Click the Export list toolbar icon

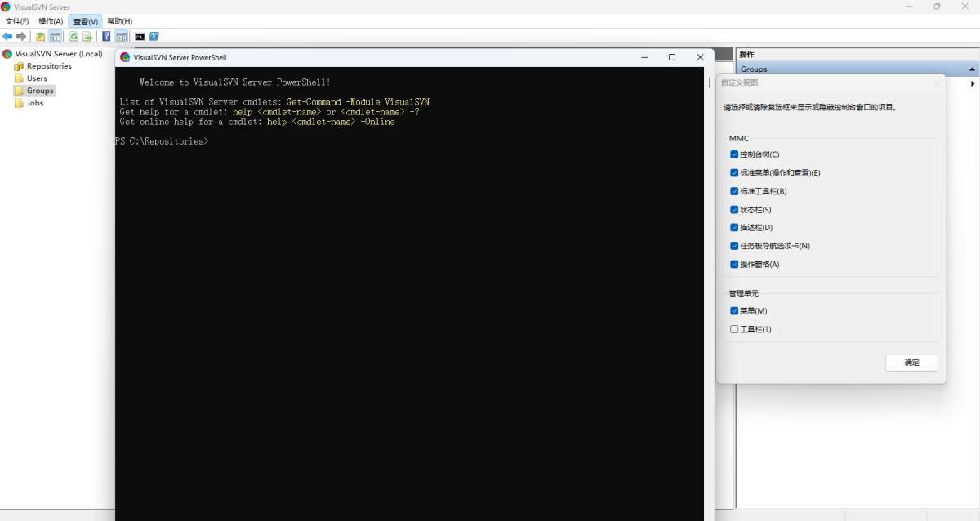[87, 37]
